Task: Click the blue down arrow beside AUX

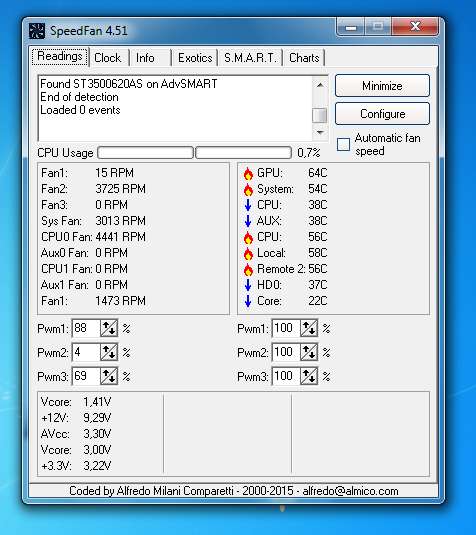Action: click(248, 221)
